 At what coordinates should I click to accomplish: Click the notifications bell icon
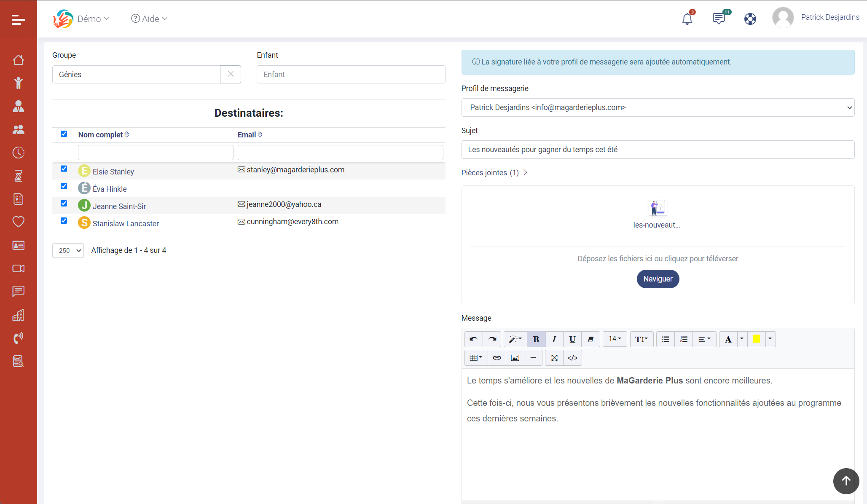pyautogui.click(x=687, y=19)
